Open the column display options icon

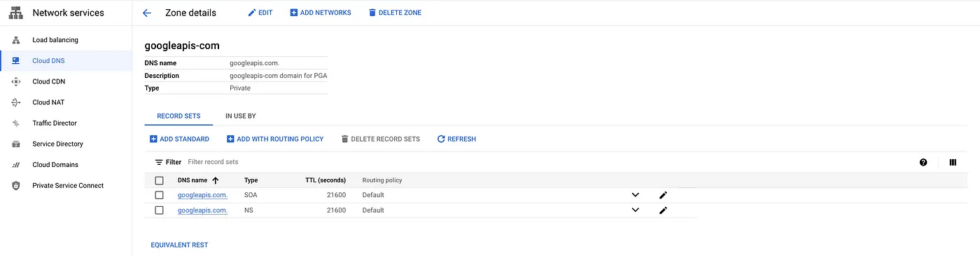[953, 162]
